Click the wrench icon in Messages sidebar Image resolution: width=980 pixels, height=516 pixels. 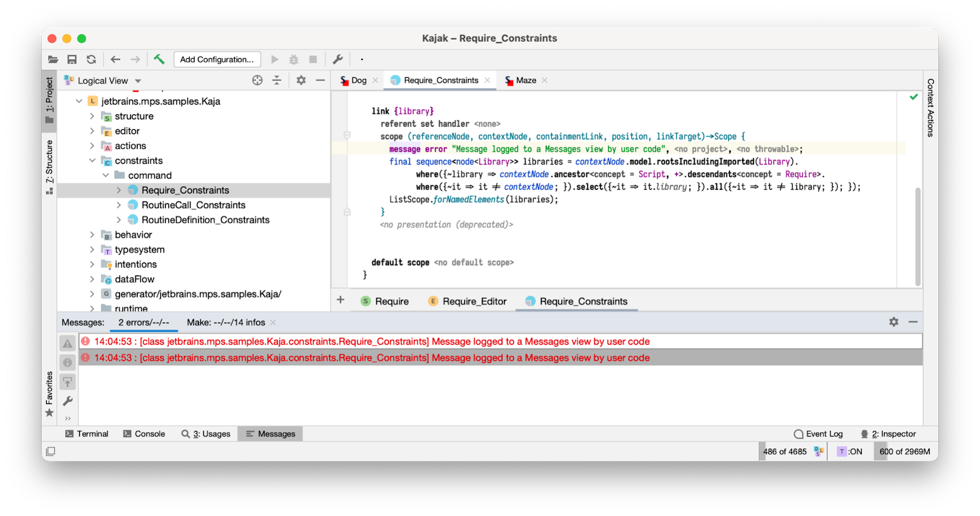click(67, 401)
